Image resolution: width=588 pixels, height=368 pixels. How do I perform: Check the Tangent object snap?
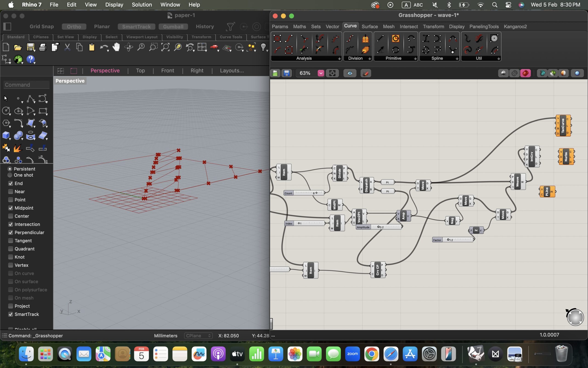click(x=10, y=241)
